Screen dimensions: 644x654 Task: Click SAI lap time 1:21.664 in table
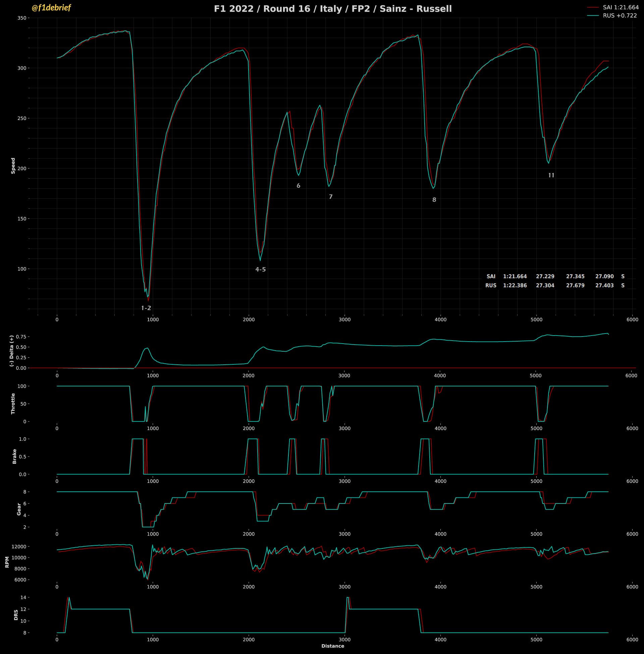coord(515,277)
